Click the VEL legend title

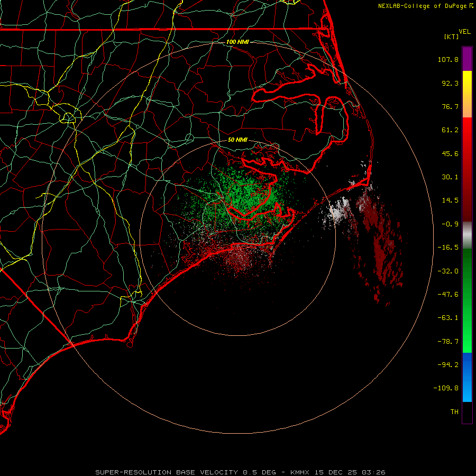(x=465, y=32)
